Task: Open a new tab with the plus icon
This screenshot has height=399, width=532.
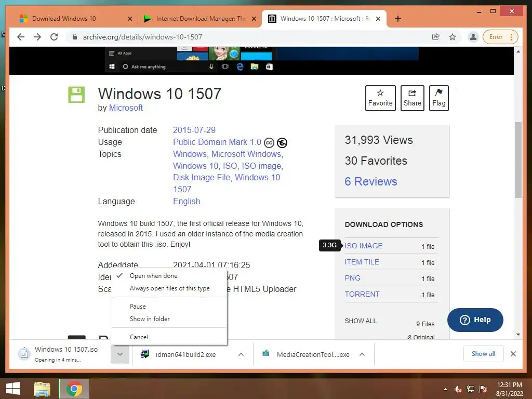Action: coord(398,19)
